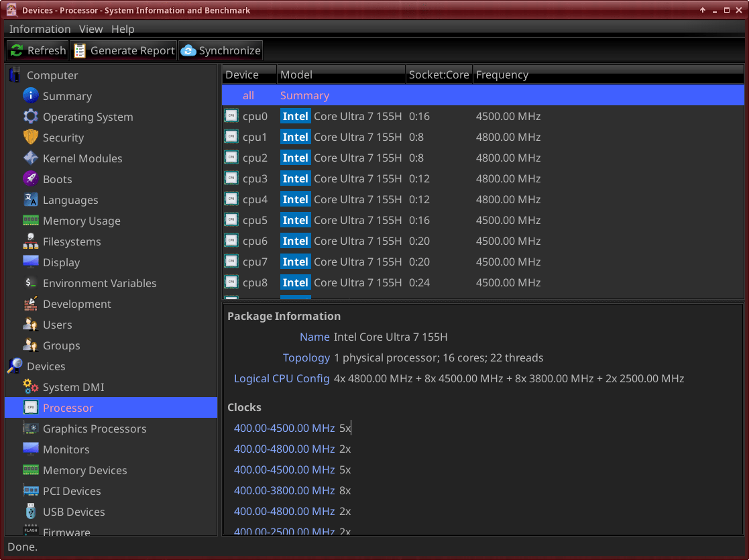Select the PCI Devices tree item
The image size is (749, 560).
(x=71, y=491)
